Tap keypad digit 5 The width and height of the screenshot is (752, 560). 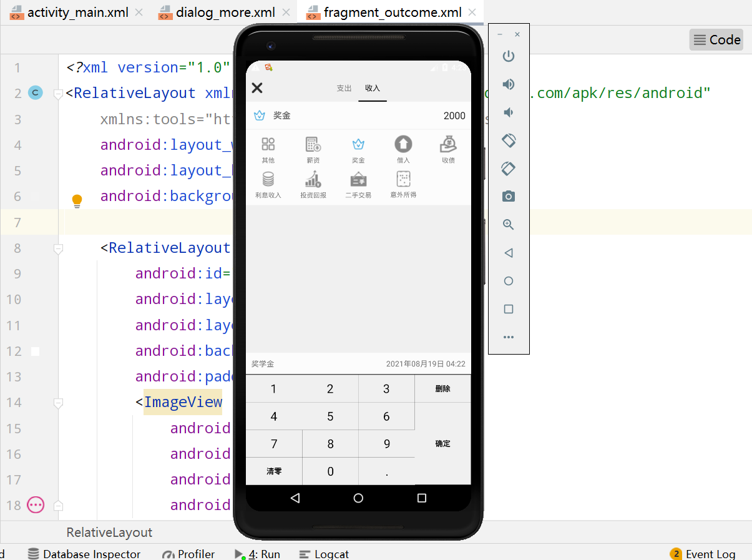click(330, 416)
